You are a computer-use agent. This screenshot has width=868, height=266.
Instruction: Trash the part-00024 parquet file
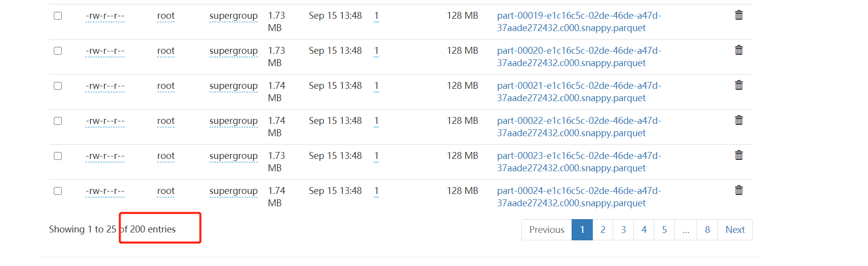point(739,190)
